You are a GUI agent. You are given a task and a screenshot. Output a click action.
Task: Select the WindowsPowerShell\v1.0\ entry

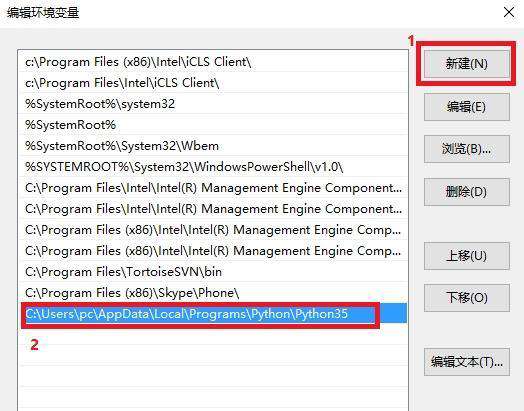[214, 166]
